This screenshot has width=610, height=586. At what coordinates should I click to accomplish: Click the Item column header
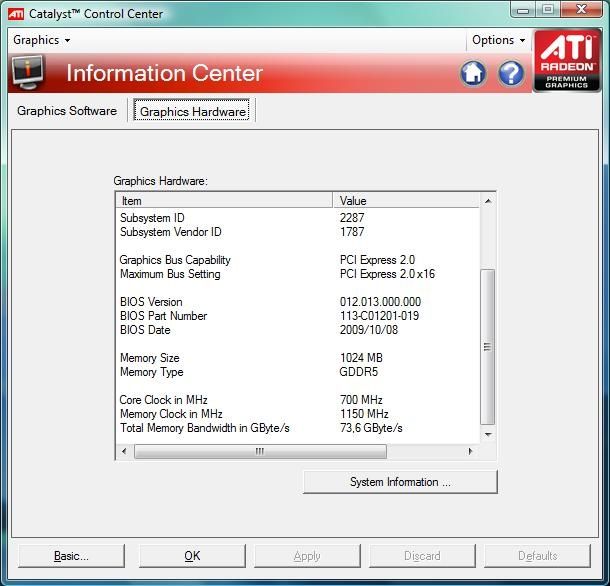(224, 201)
